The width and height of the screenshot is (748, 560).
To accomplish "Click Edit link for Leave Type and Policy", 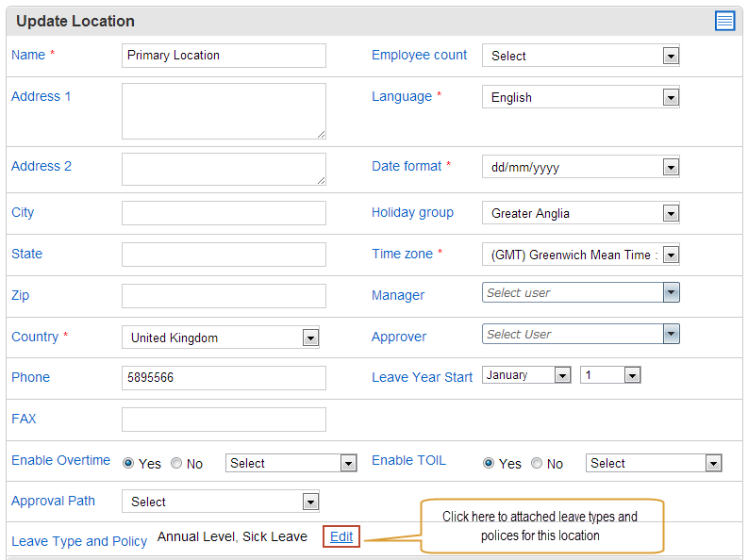I will point(341,536).
